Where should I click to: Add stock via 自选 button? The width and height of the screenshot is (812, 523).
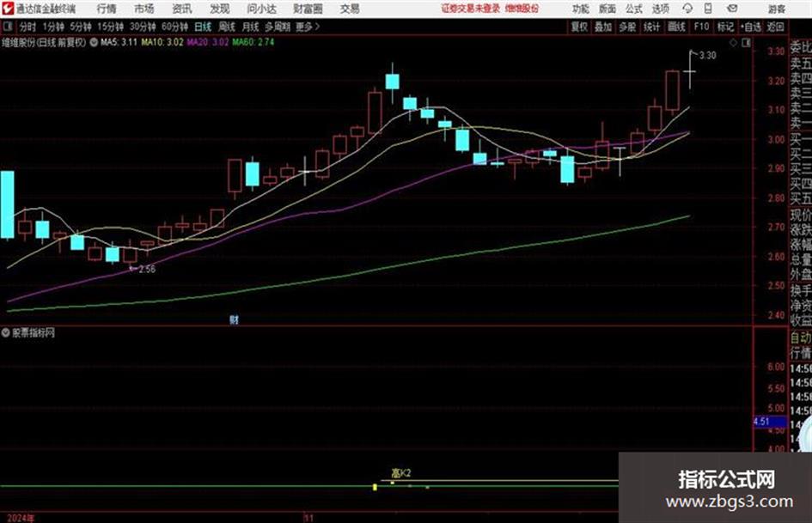tap(751, 27)
